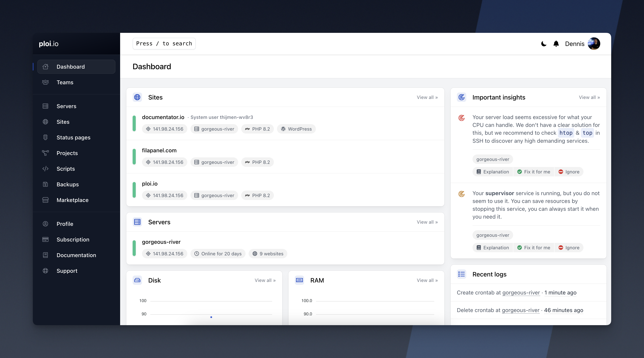The width and height of the screenshot is (644, 358).
Task: Click PHP 8.2 badge on documentator.io
Action: point(257,129)
